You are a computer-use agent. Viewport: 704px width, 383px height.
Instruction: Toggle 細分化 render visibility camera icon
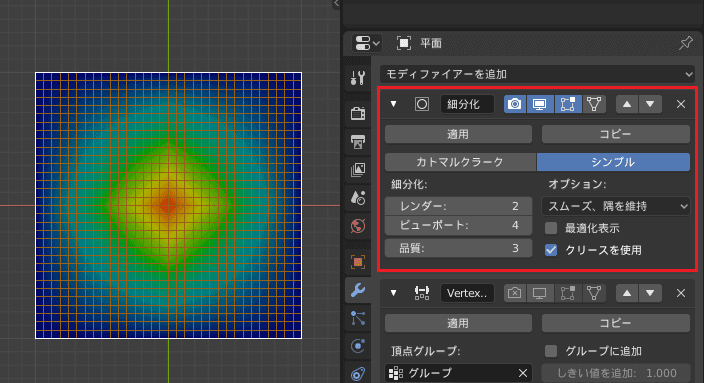pos(515,104)
